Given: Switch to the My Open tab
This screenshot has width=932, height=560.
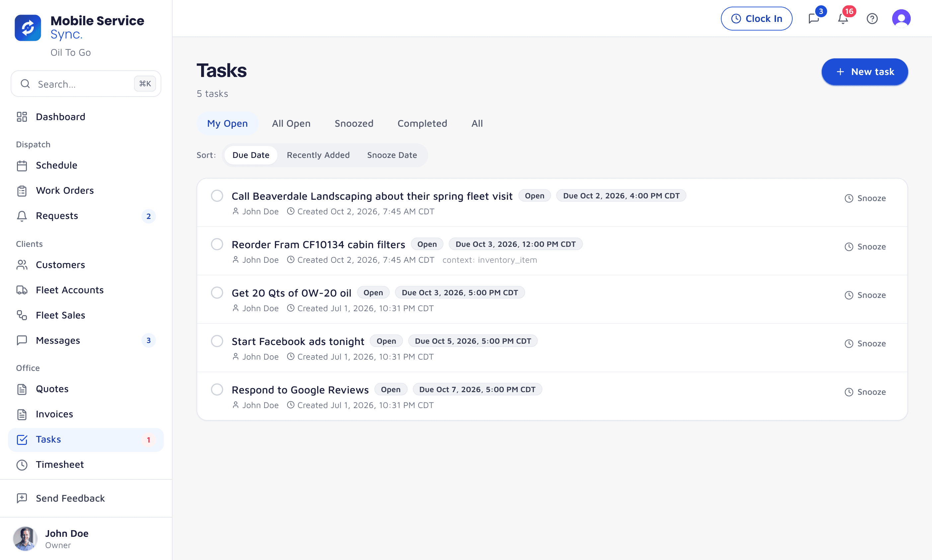Looking at the screenshot, I should click(x=227, y=123).
